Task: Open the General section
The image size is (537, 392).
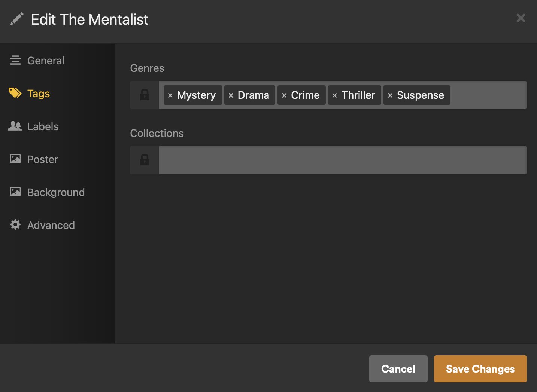Action: point(46,61)
